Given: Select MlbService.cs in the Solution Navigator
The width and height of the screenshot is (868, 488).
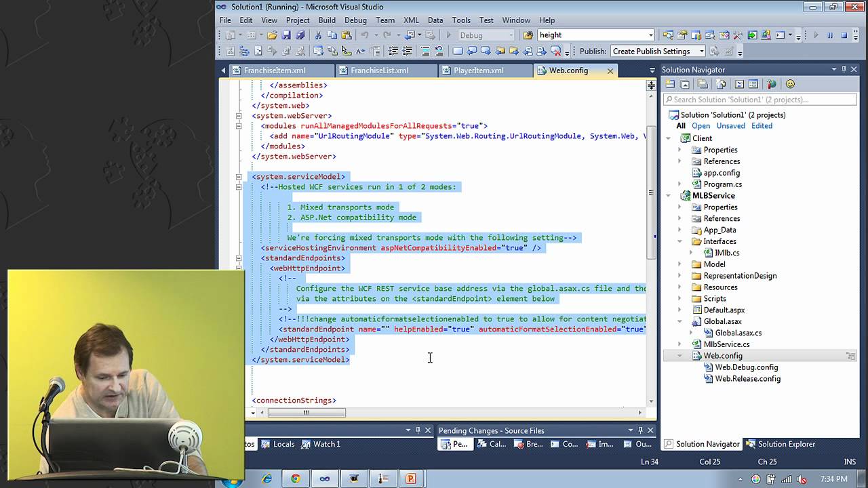Looking at the screenshot, I should [726, 344].
